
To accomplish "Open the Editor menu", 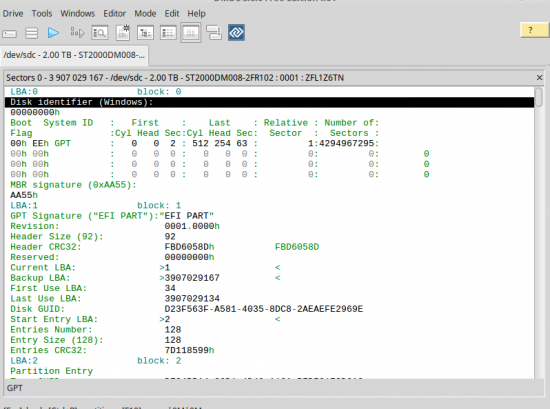I will click(114, 14).
